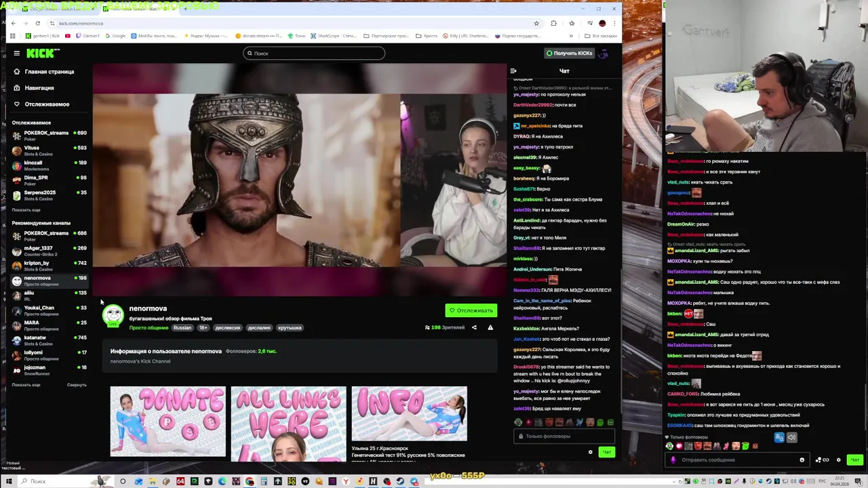Switch to the nenormova Stream browser tab
The width and height of the screenshot is (868, 488).
[x=139, y=9]
